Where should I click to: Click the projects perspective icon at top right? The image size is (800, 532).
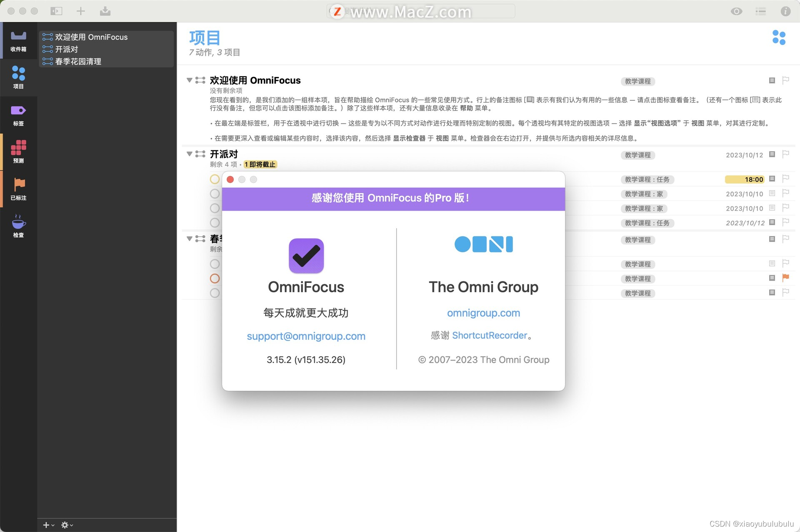(779, 37)
